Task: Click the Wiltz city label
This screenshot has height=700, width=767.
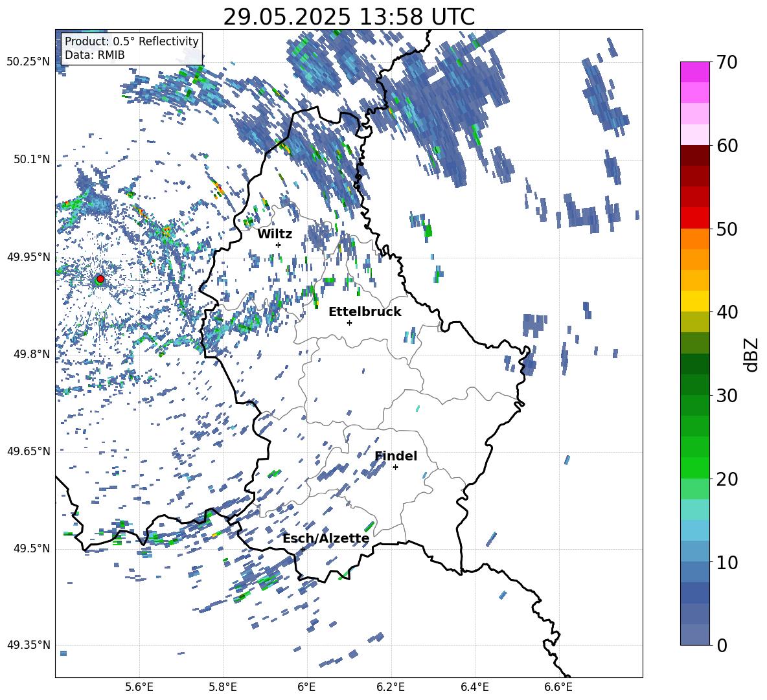Action: tap(275, 234)
